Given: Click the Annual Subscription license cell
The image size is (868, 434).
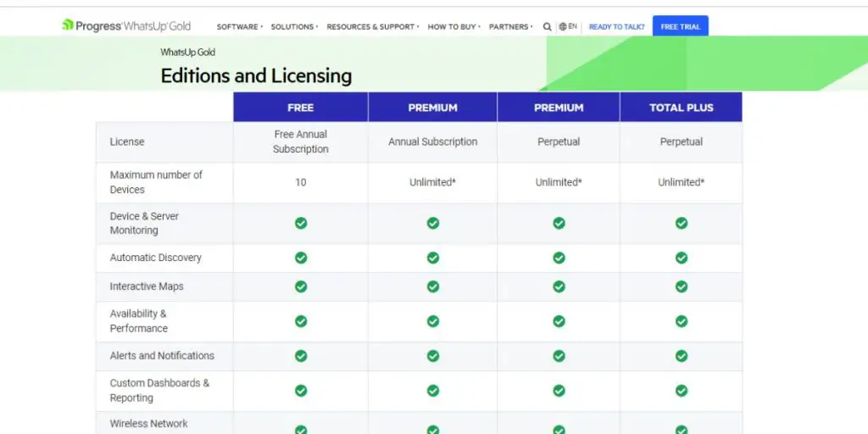Looking at the screenshot, I should pyautogui.click(x=433, y=142).
